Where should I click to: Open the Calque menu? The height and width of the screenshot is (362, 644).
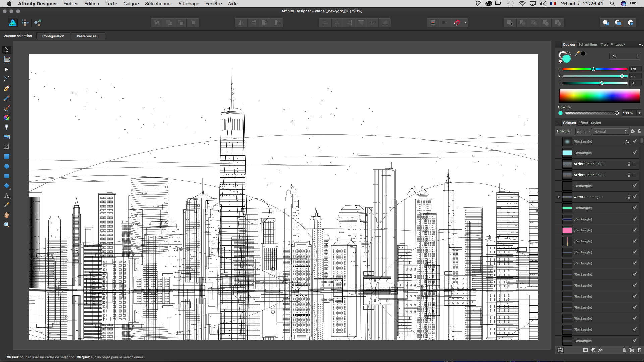pos(131,4)
